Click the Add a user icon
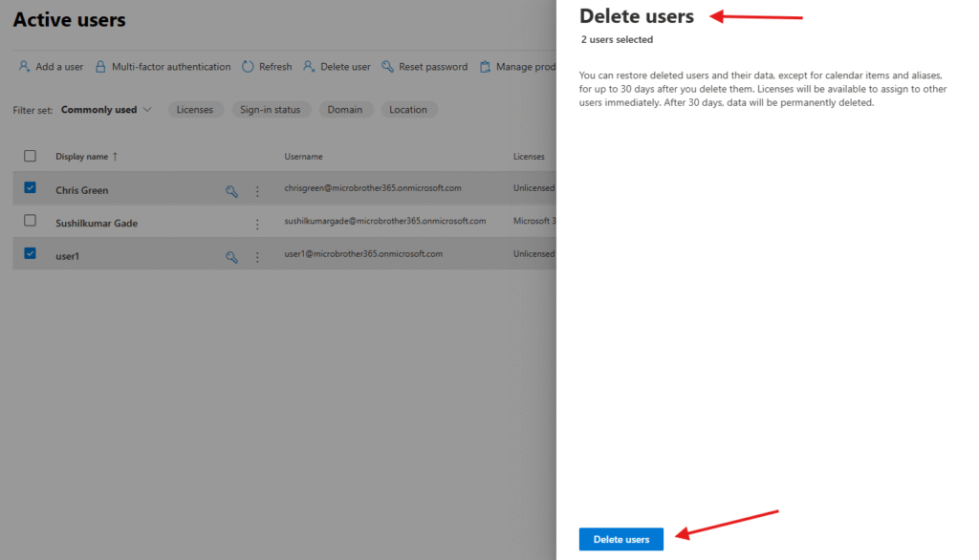This screenshot has height=560, width=979. click(x=24, y=67)
